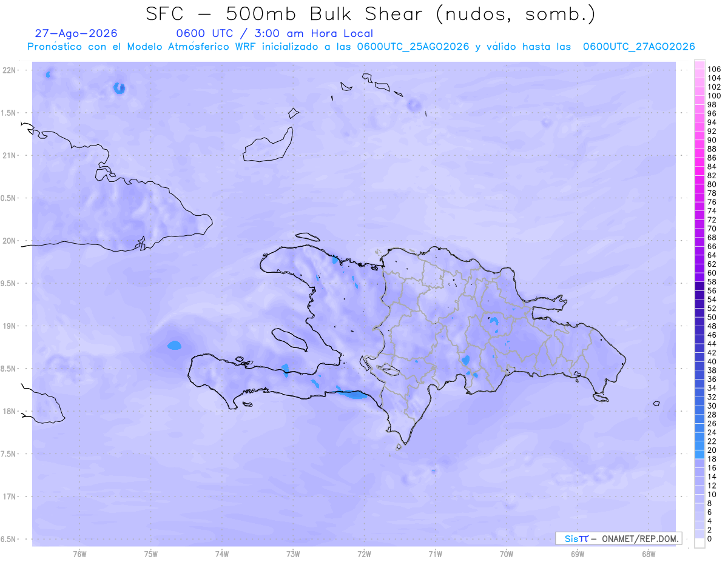Click the "18N" latitude label
This screenshot has width=728, height=562.
click(x=10, y=411)
